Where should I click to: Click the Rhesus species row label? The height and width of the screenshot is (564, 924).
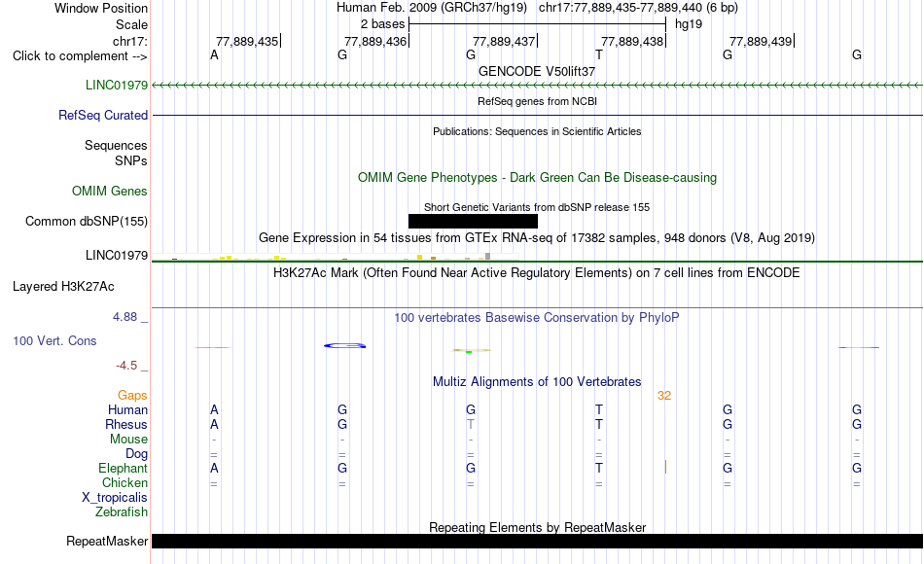pyautogui.click(x=126, y=424)
